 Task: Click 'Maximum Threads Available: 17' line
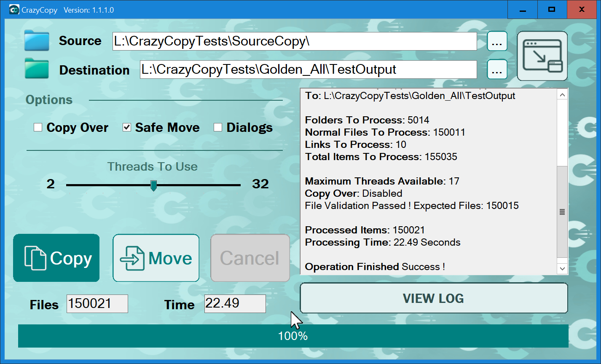pos(382,181)
